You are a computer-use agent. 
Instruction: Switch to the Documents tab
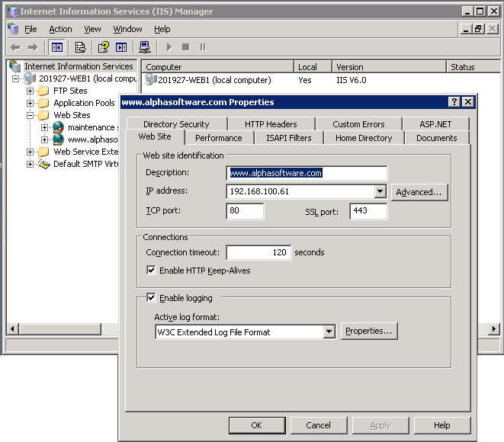coord(436,138)
